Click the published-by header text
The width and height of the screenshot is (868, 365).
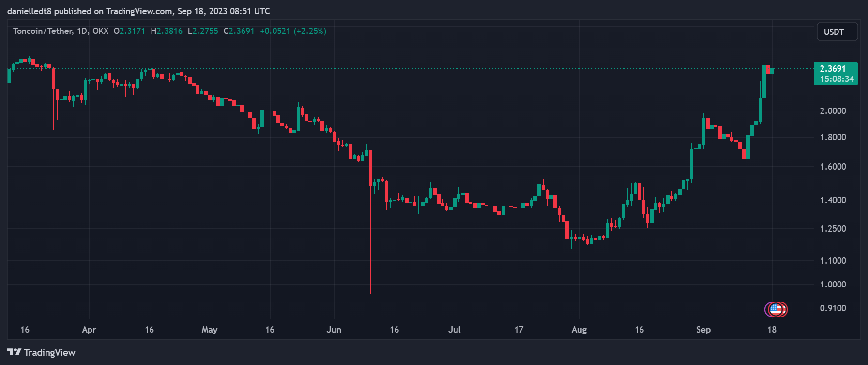[138, 11]
